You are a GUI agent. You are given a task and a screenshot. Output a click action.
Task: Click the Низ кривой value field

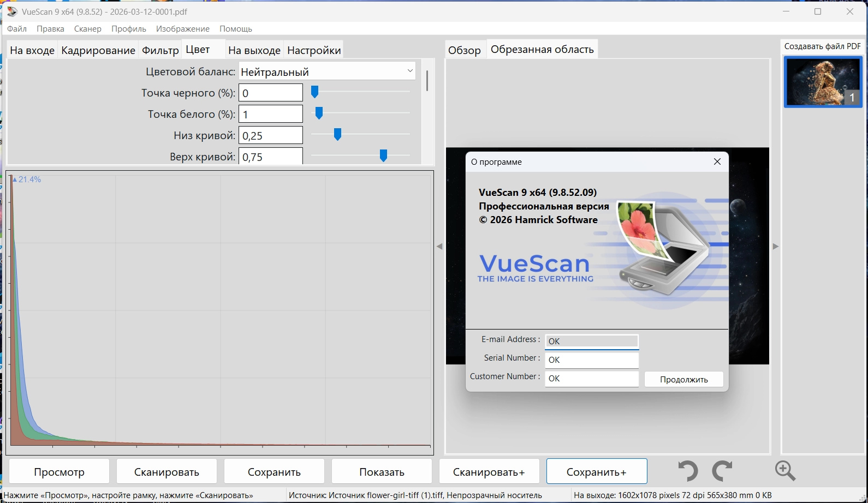[271, 135]
